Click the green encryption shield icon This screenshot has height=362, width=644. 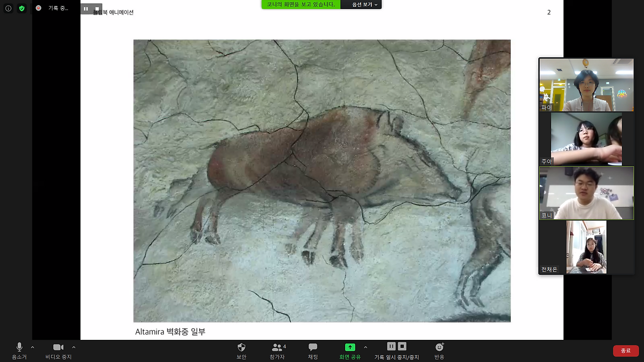pyautogui.click(x=22, y=9)
